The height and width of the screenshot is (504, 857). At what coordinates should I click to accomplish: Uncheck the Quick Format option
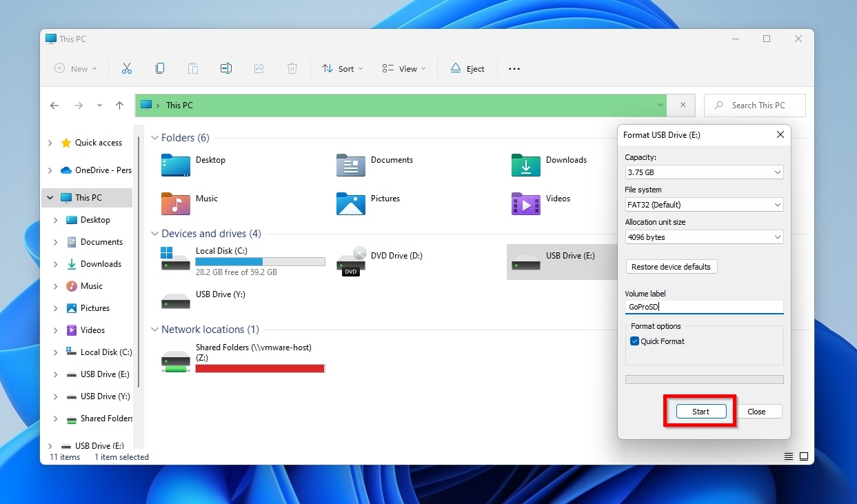(635, 341)
